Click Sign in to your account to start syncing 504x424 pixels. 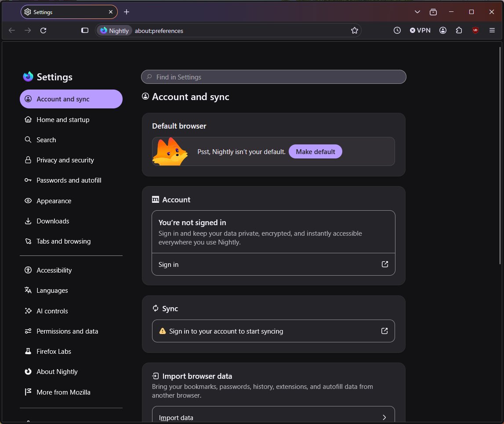coord(273,331)
